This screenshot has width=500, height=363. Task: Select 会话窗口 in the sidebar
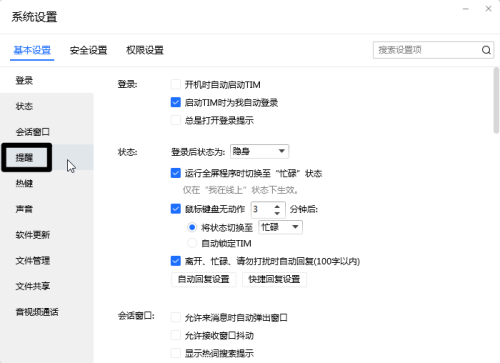47,132
